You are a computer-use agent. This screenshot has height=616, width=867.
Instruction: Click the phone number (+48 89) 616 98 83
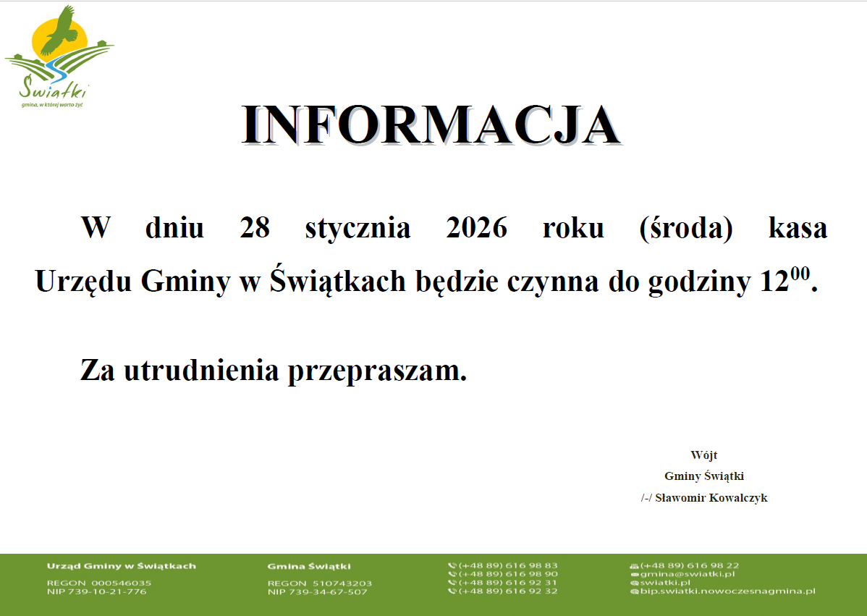pyautogui.click(x=508, y=566)
